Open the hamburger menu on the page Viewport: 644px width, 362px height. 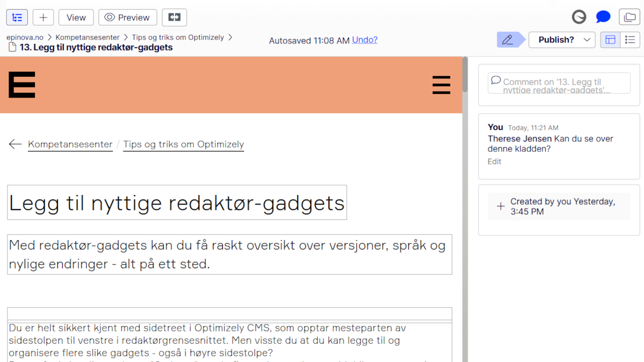click(441, 85)
